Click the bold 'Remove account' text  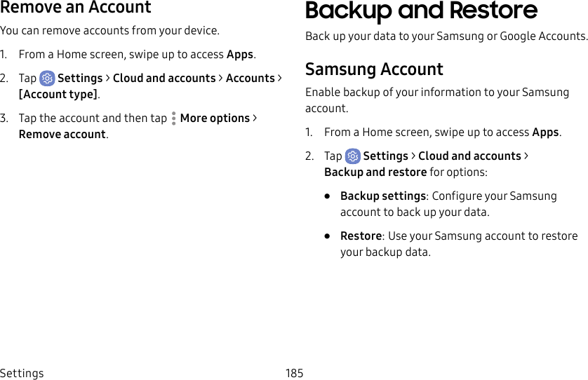[x=62, y=134]
